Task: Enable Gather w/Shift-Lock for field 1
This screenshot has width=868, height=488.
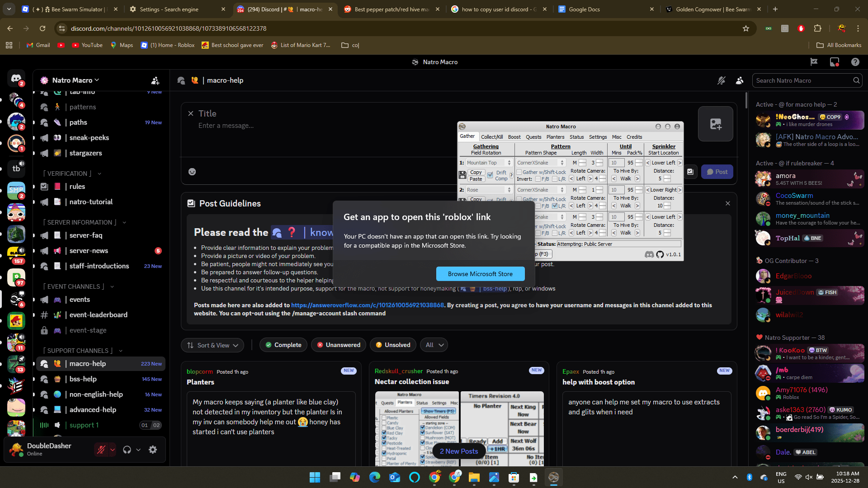Action: [519, 172]
